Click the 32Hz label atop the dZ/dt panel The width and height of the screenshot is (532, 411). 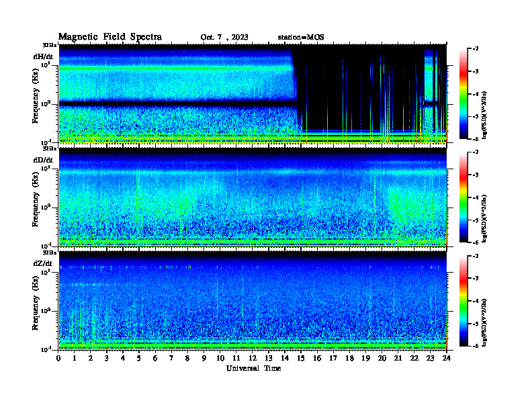point(50,253)
